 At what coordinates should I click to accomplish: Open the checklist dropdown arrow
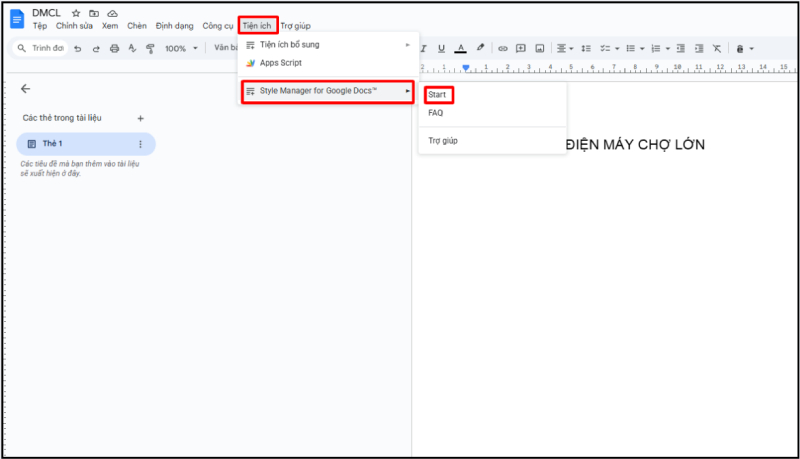tap(617, 49)
